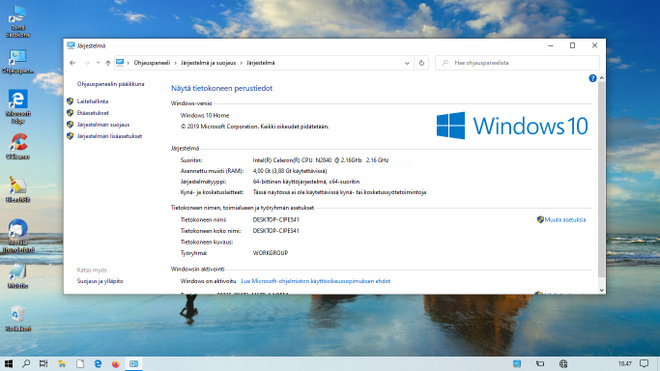Select the Järjestelmä window taskbar button
Viewport: 660px width, 371px height.
[x=133, y=364]
